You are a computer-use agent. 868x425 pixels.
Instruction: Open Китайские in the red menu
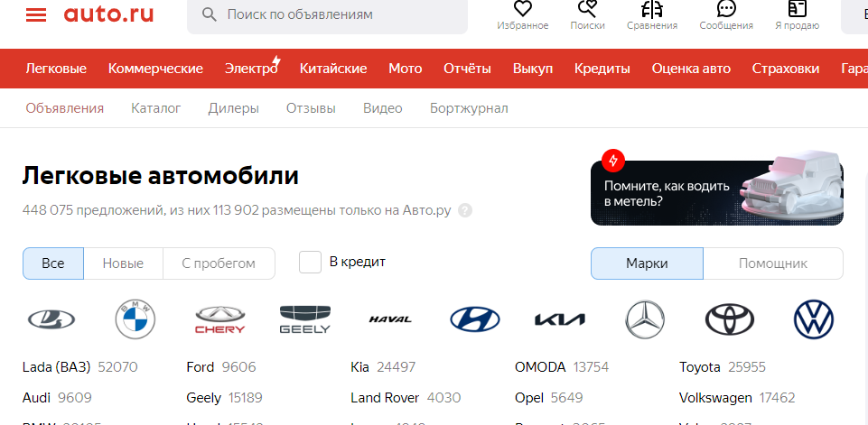(x=333, y=69)
